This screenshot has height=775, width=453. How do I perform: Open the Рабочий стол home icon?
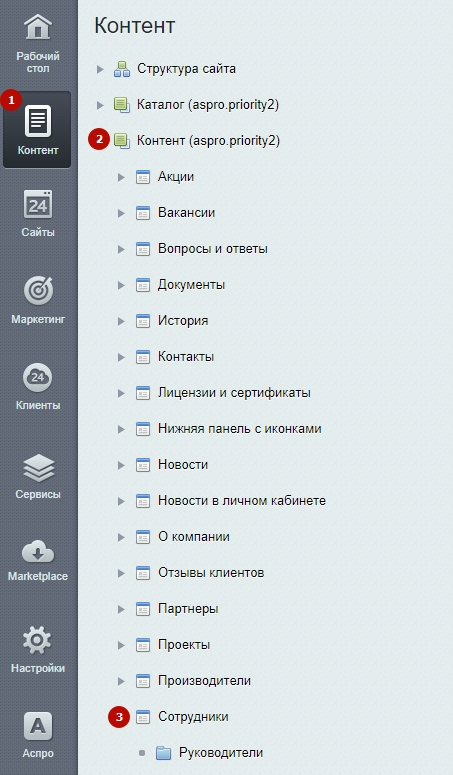38,26
